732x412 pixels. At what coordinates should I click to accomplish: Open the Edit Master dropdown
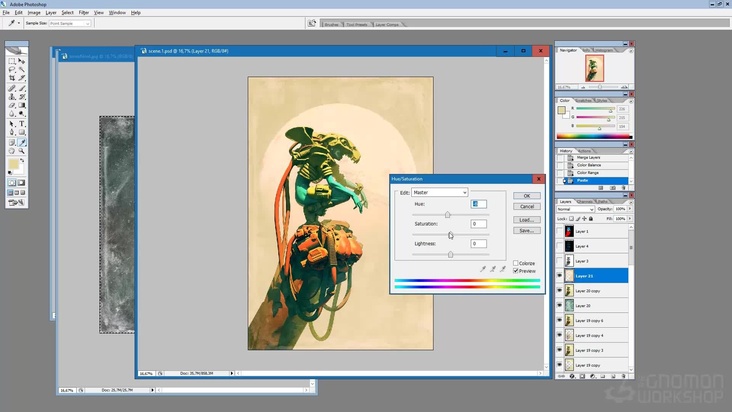pos(439,192)
